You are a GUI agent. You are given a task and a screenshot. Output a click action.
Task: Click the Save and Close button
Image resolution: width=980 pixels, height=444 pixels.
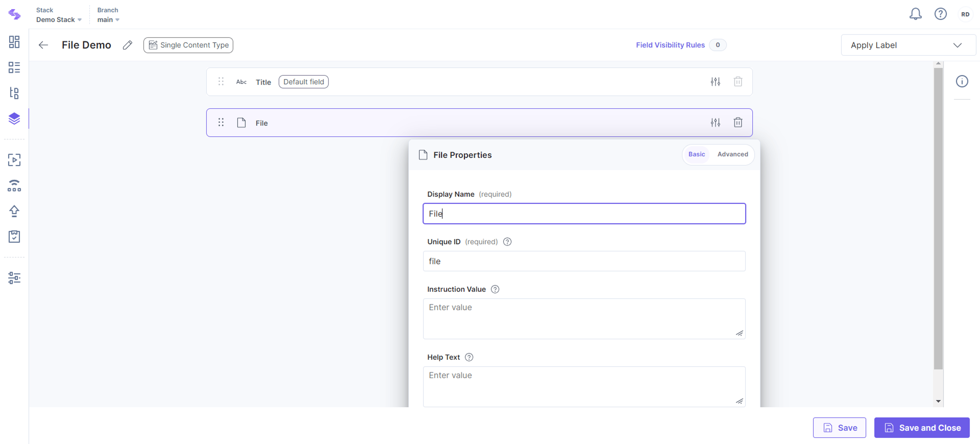pos(921,428)
